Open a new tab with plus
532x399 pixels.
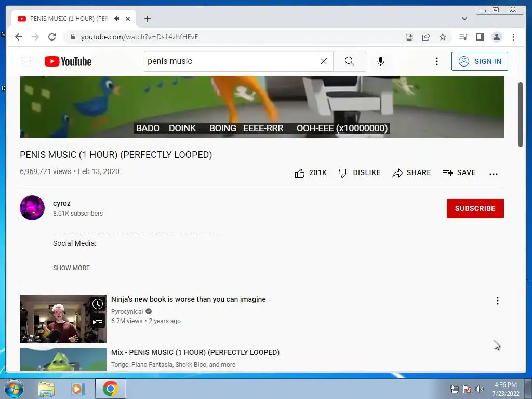[x=147, y=19]
